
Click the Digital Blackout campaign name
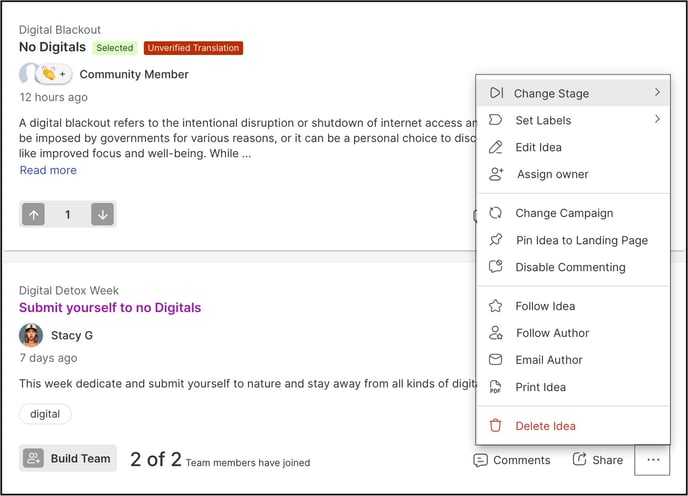[60, 29]
